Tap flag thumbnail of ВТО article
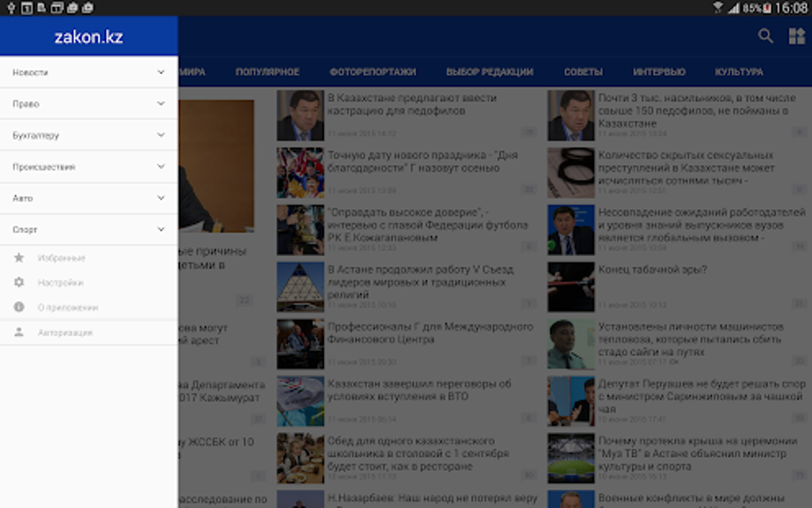Screen dimensions: 812x508 click(x=300, y=401)
